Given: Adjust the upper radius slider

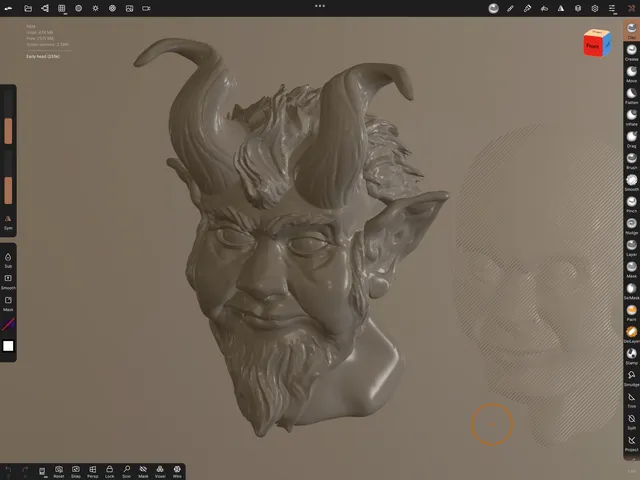Looking at the screenshot, I should 8,116.
